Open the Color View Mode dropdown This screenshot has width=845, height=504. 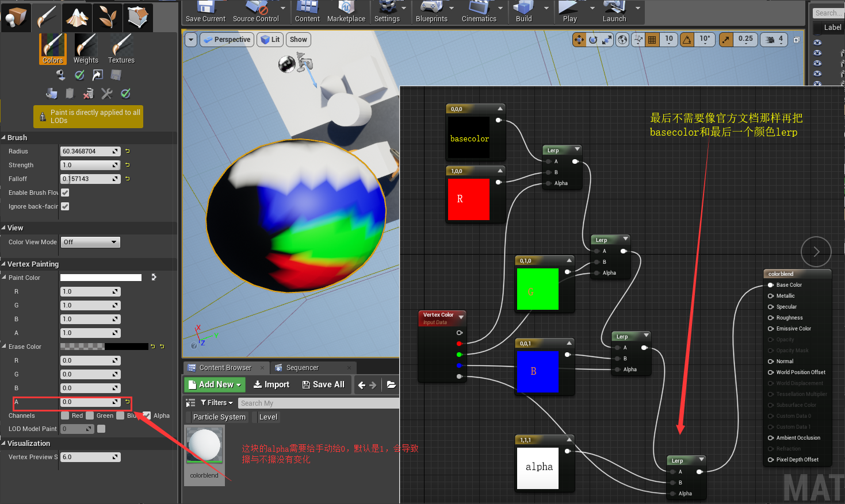pyautogui.click(x=90, y=242)
